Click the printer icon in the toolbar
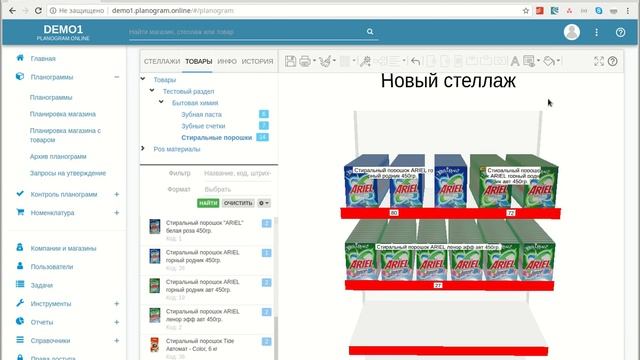640x360 pixels. (x=304, y=61)
